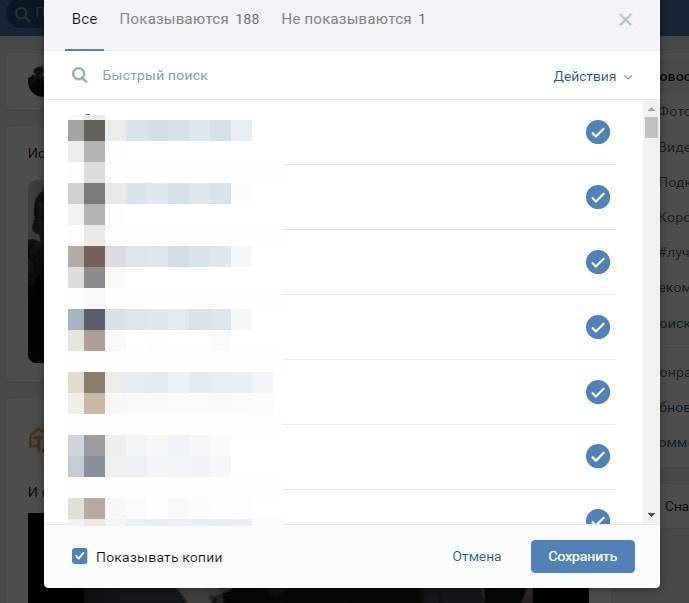Click the chevron next to Действия
689x603 pixels.
point(628,77)
